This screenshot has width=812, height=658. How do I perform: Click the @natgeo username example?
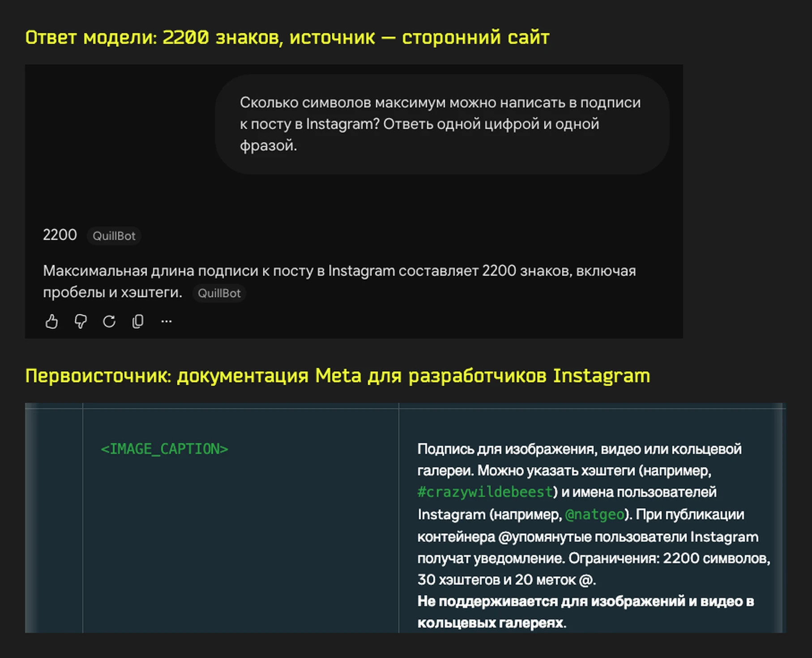tap(594, 514)
